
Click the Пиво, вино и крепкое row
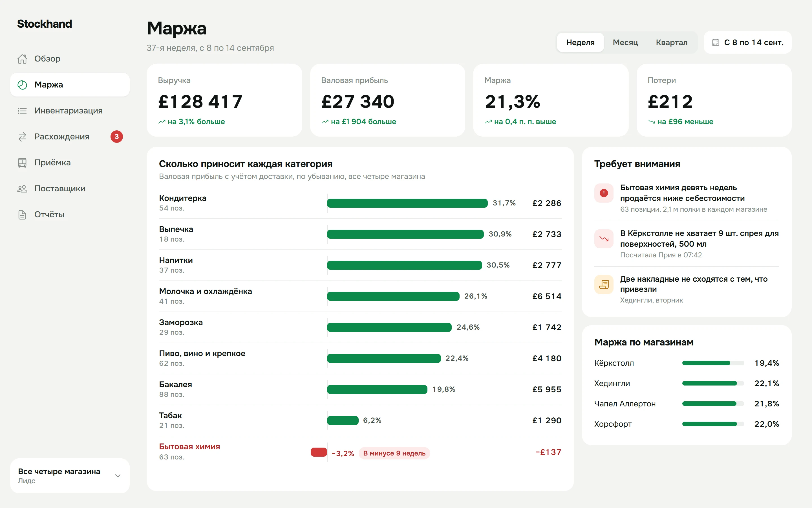(360, 358)
